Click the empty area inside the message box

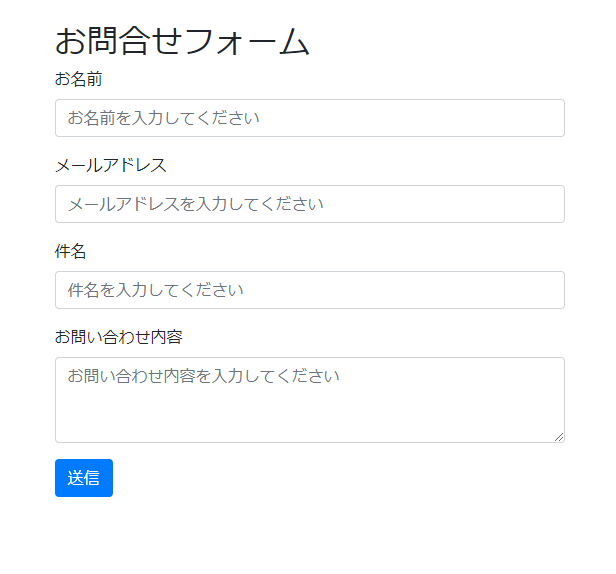pos(400,415)
